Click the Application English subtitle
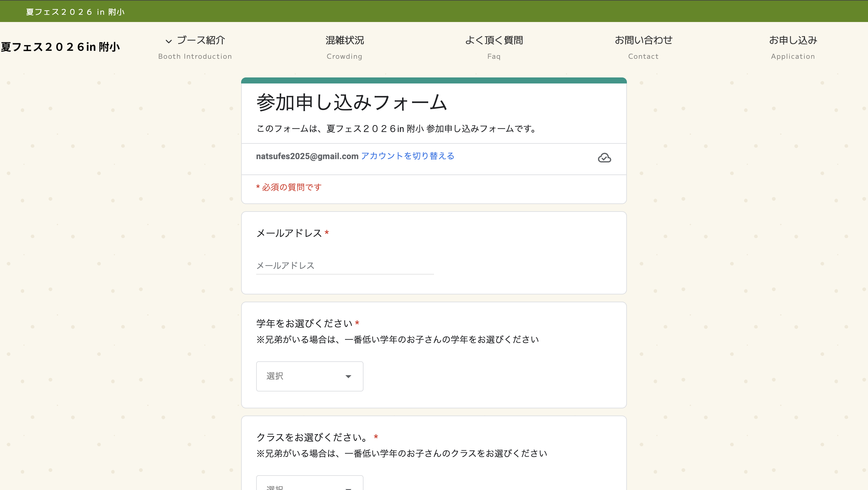This screenshot has height=490, width=868. coord(793,56)
